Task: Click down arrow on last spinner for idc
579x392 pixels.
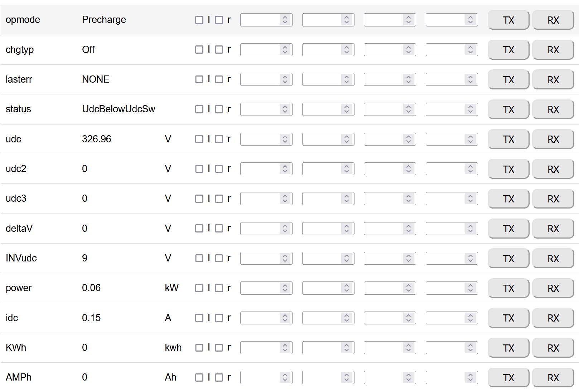Action: (471, 320)
